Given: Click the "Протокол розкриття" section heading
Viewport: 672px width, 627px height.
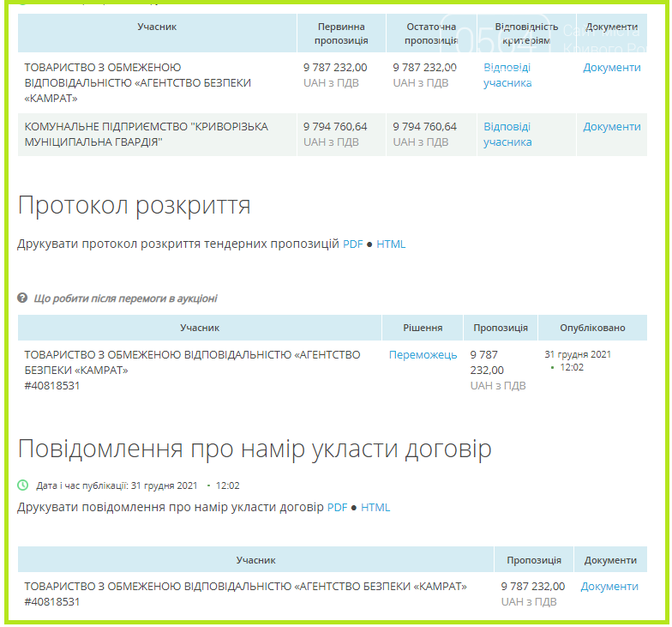Looking at the screenshot, I should pyautogui.click(x=134, y=206).
